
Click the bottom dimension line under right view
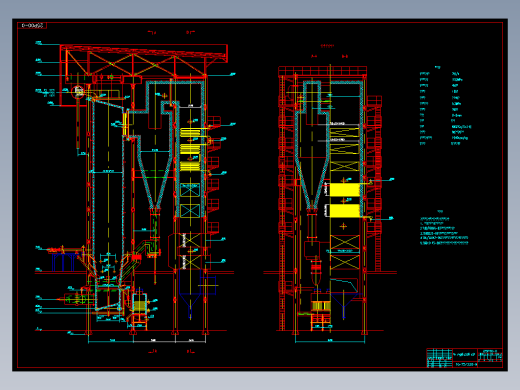pyautogui.click(x=330, y=342)
